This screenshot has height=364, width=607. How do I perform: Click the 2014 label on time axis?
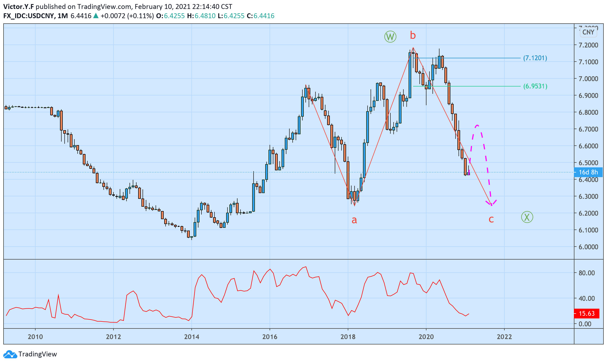[192, 337]
